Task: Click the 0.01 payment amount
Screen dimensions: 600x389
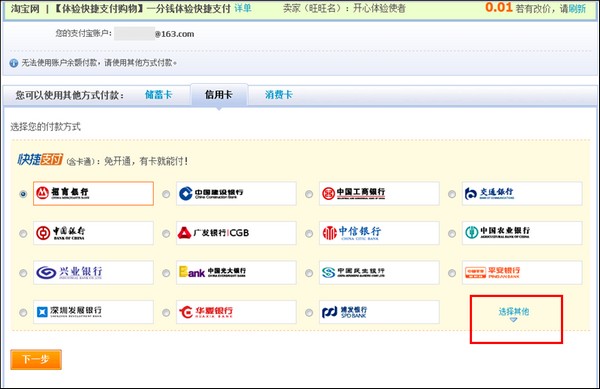Action: point(499,7)
